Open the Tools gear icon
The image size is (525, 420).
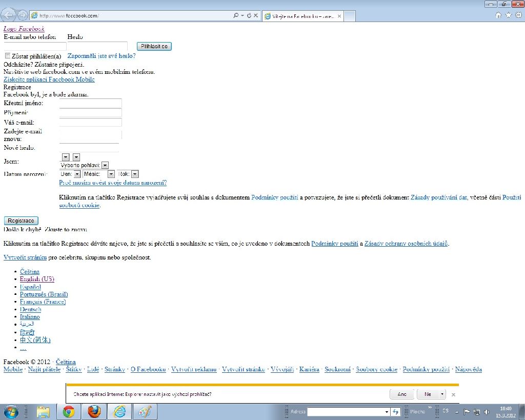(519, 15)
